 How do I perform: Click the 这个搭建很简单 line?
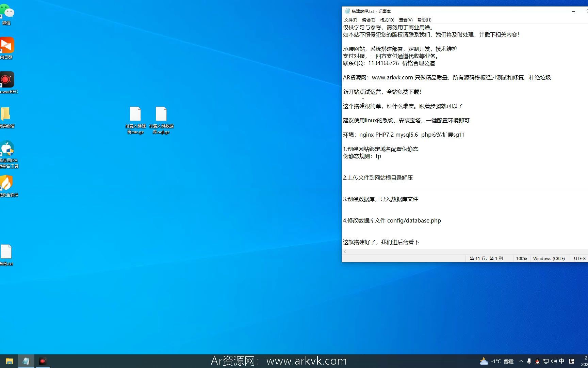tap(403, 106)
